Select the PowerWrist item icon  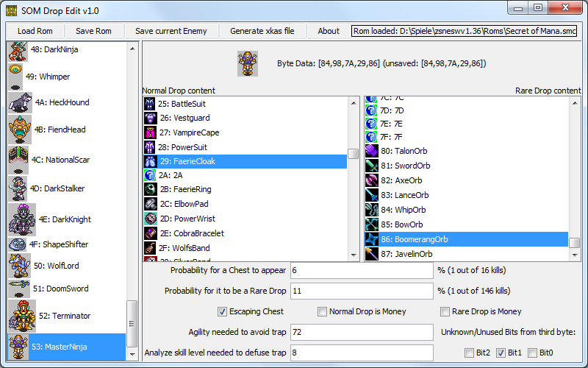(x=151, y=219)
